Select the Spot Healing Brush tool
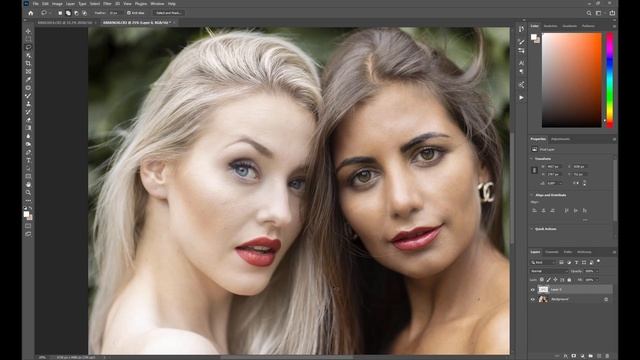Image resolution: width=640 pixels, height=360 pixels. (28, 88)
